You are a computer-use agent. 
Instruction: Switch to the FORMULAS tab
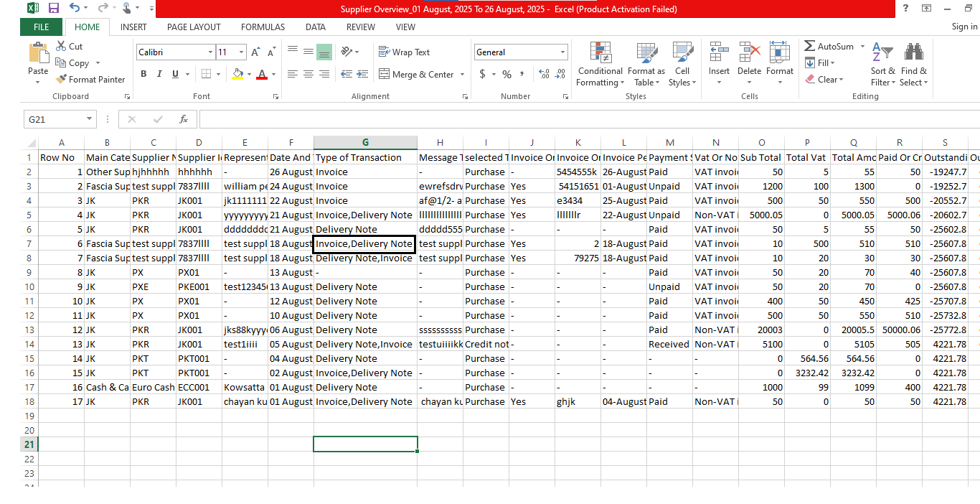pos(263,27)
